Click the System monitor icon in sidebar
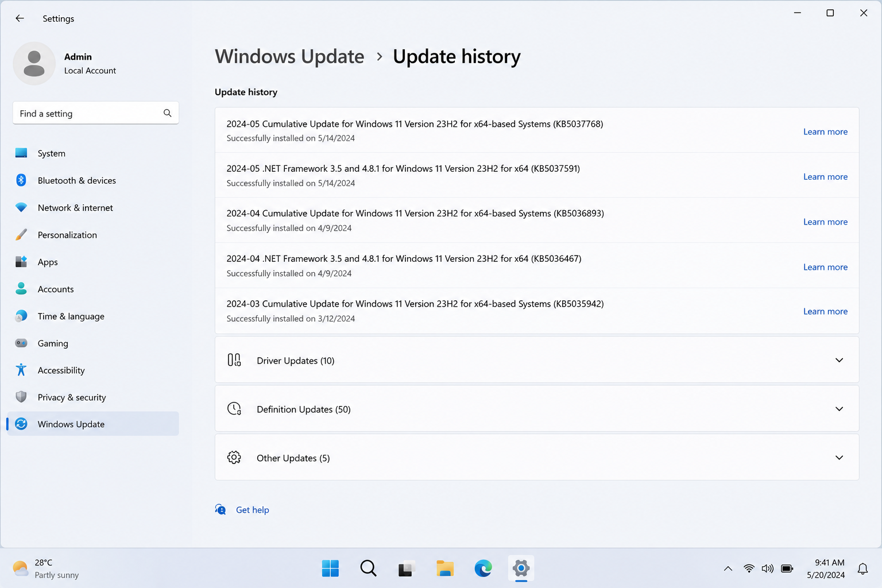This screenshot has height=588, width=882. (21, 153)
